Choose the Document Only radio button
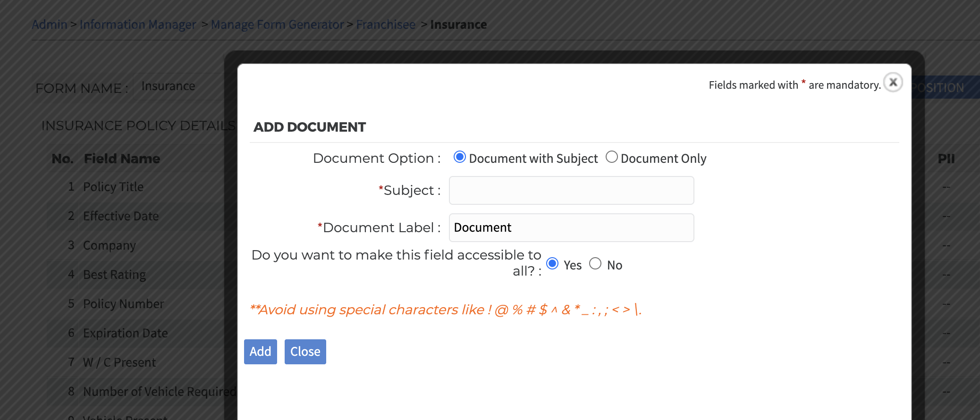Screen dimensions: 980x420 (611, 157)
